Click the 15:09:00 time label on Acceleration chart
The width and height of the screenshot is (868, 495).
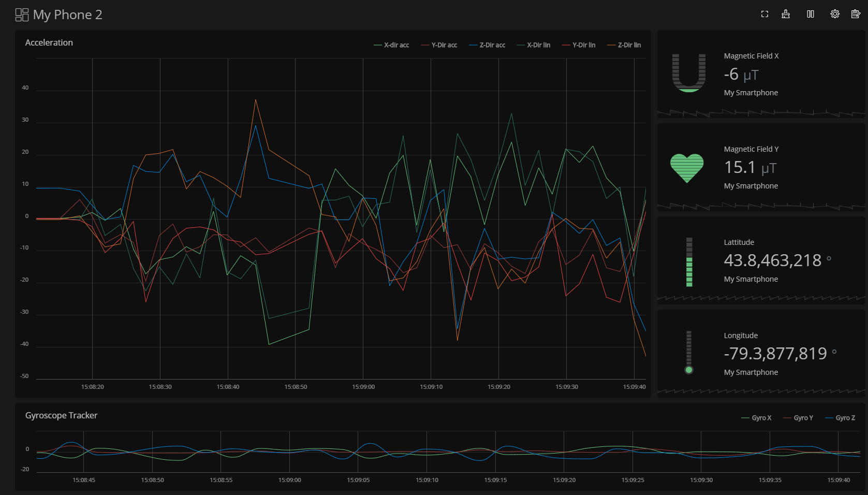[363, 387]
